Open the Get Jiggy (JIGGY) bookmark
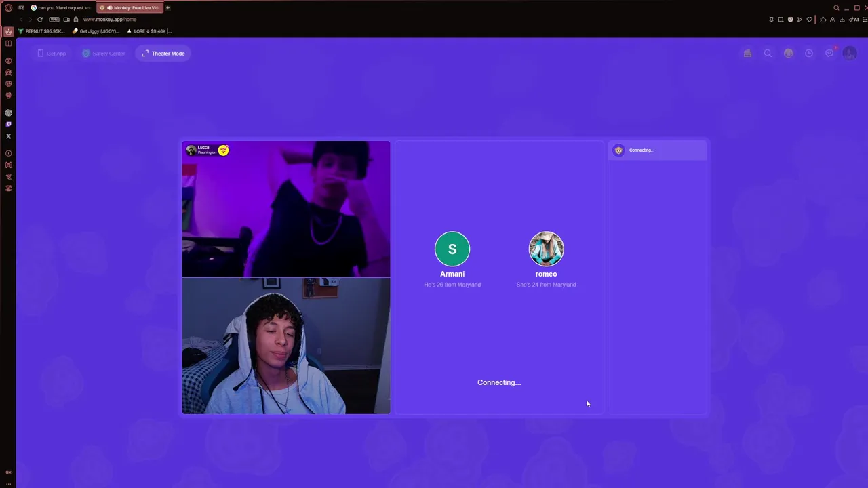The width and height of the screenshot is (868, 488). (x=96, y=31)
